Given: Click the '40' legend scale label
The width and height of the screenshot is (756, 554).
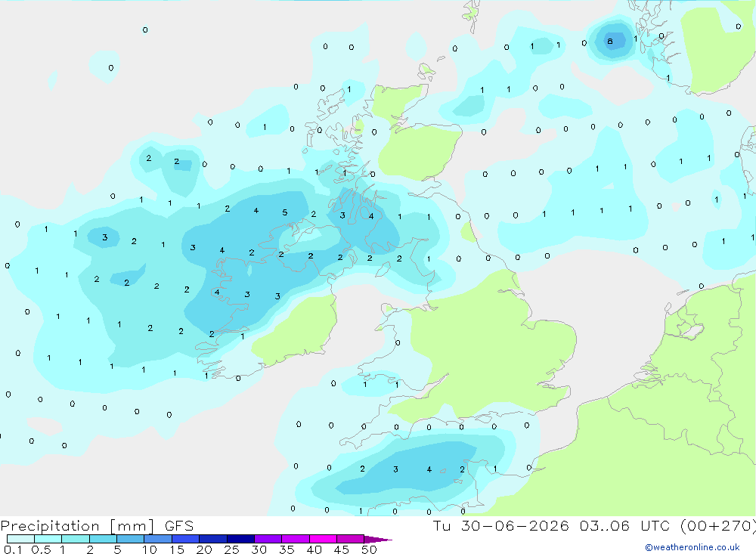Looking at the screenshot, I should (314, 549).
